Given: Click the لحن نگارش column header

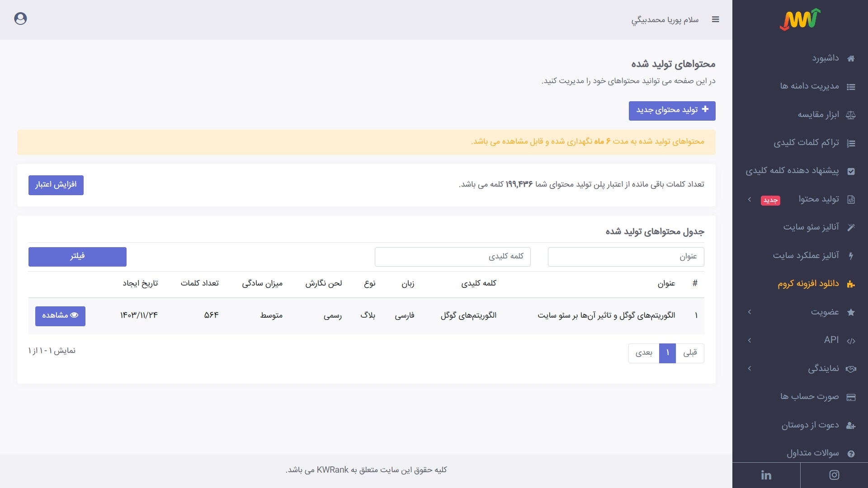Looking at the screenshot, I should click(x=324, y=283).
